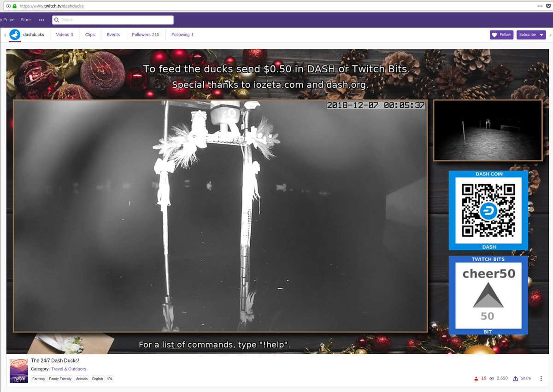Click the green secure padlock icon
The width and height of the screenshot is (553, 392).
coord(15,6)
